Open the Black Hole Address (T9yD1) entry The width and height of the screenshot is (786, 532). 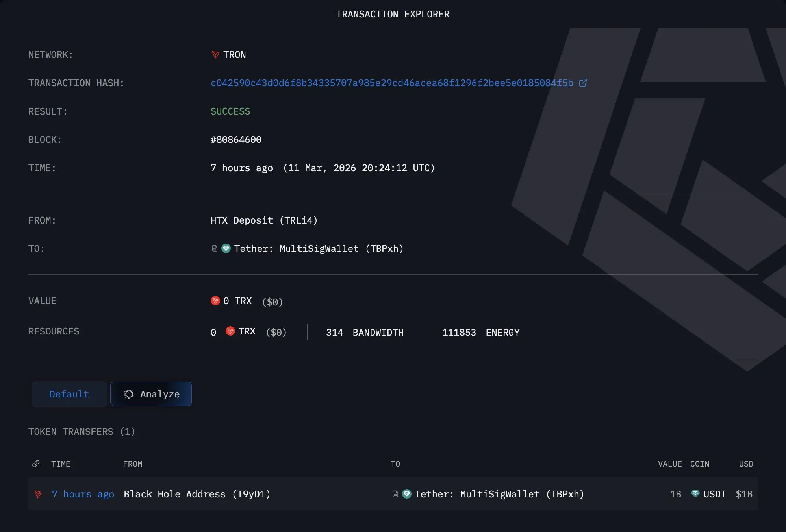tap(197, 494)
